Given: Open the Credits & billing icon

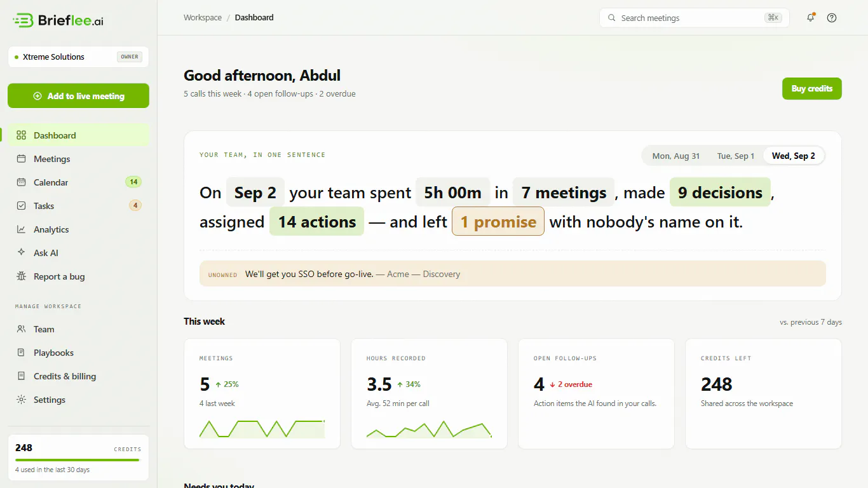Looking at the screenshot, I should click(x=22, y=376).
